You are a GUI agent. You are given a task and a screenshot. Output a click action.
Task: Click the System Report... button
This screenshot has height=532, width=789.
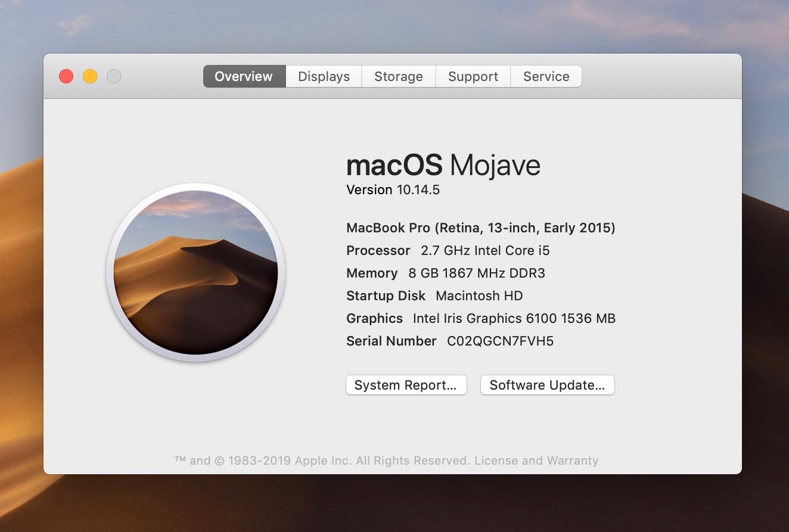(x=406, y=385)
